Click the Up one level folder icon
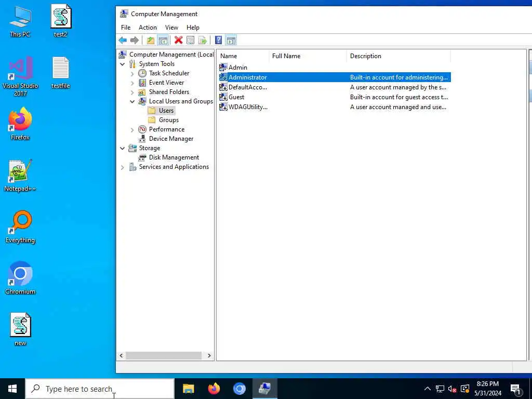532x399 pixels. [x=150, y=41]
